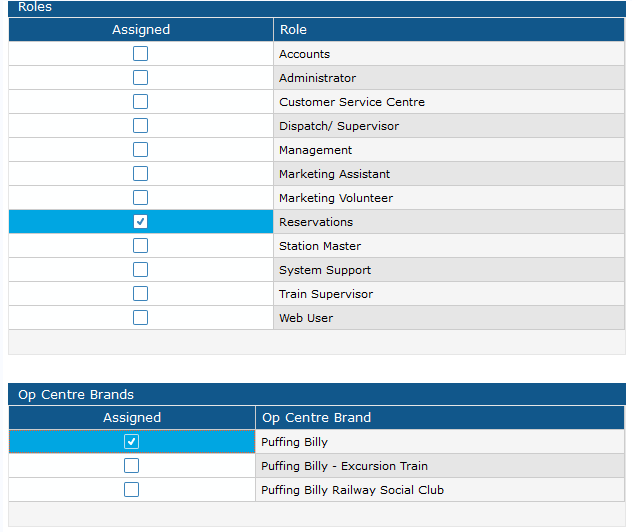Viewport: 632px width, 532px height.
Task: Select the Management role name
Action: pos(316,150)
